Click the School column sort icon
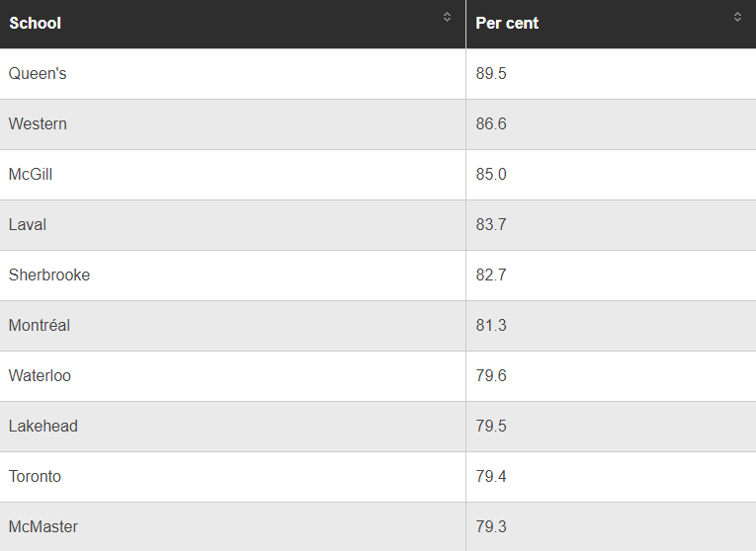Image resolution: width=756 pixels, height=551 pixels. [447, 17]
